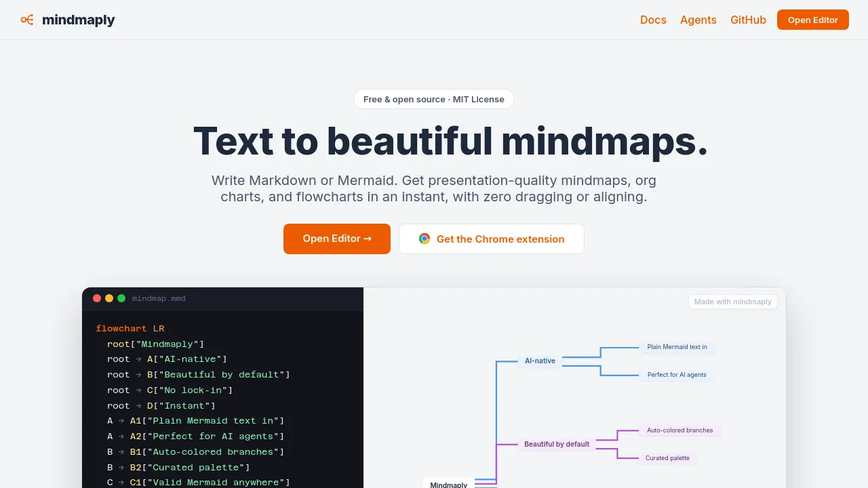This screenshot has width=868, height=488.
Task: Click the "Free & open source · MIT License" badge
Action: (434, 99)
